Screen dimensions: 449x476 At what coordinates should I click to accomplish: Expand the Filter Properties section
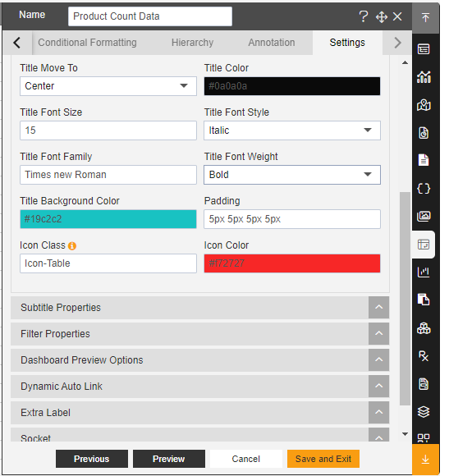coord(199,334)
